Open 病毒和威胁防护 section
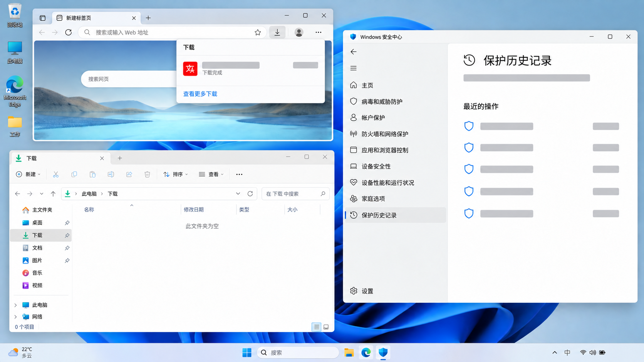The height and width of the screenshot is (362, 644). tap(396, 102)
